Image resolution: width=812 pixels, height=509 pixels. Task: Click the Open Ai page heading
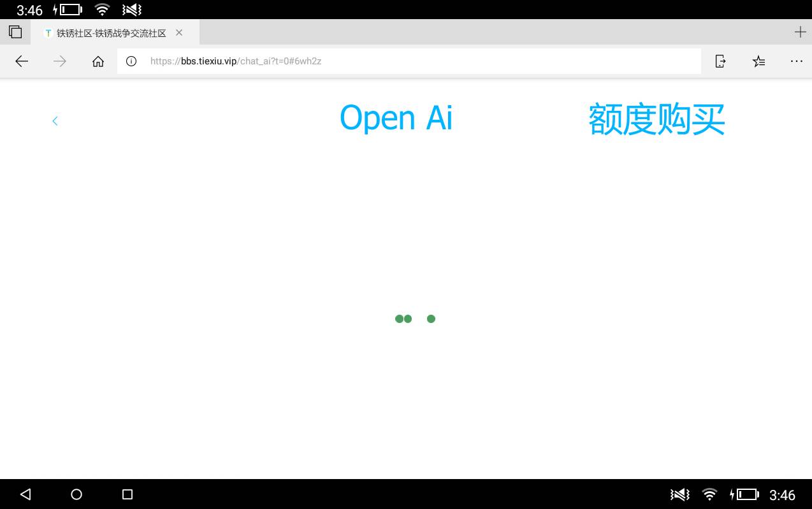pos(396,118)
